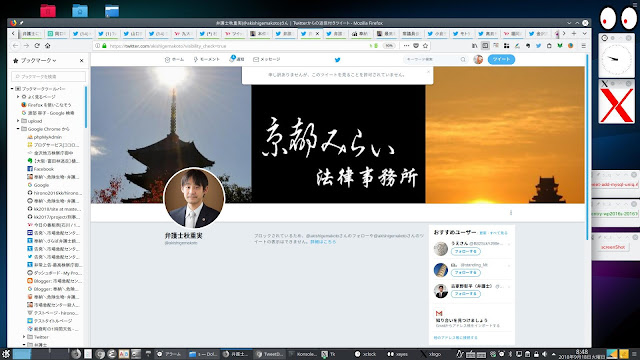
Task: Go back with the browser back arrow
Action: pos(15,46)
